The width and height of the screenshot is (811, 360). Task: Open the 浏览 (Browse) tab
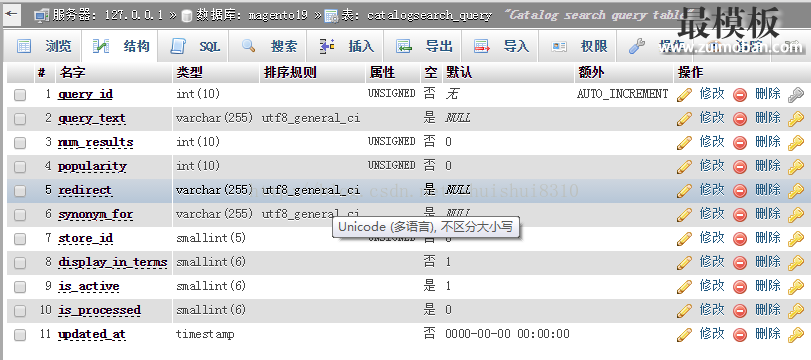44,46
